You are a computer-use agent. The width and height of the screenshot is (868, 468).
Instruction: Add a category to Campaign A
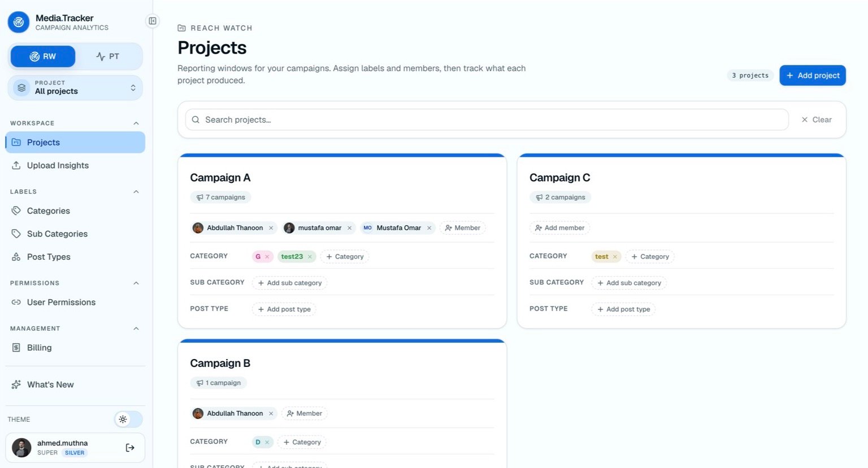[345, 257]
